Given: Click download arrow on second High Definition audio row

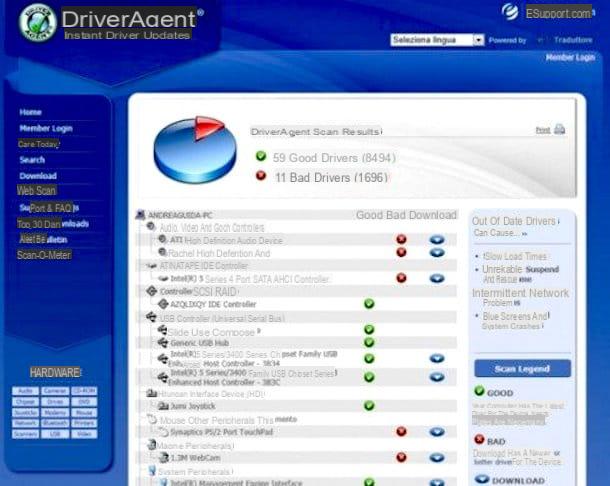Looking at the screenshot, I should tap(437, 253).
